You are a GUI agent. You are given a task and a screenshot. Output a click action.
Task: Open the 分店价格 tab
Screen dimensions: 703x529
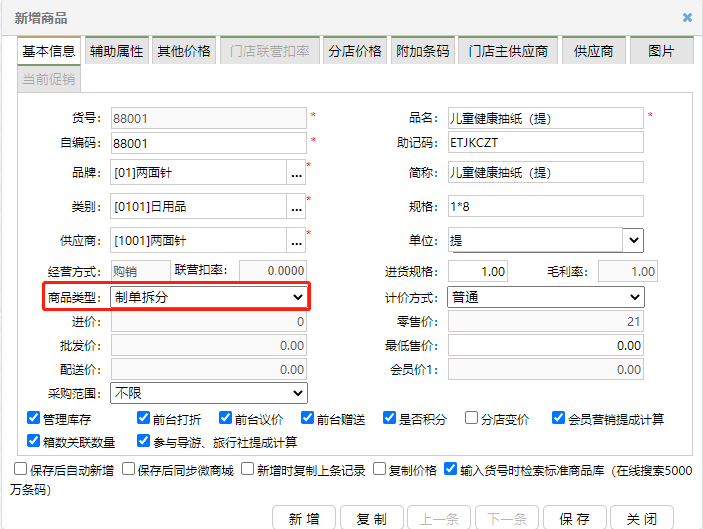[x=355, y=51]
